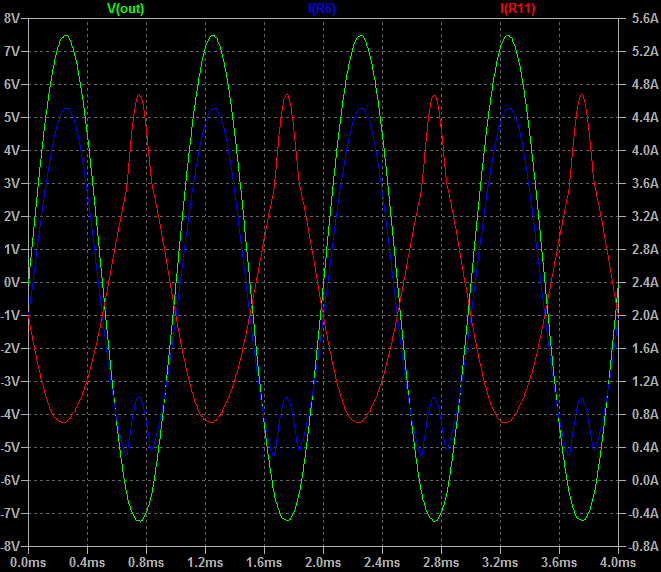Click the 0.4A right axis label
This screenshot has width=661, height=572.
pyautogui.click(x=645, y=447)
